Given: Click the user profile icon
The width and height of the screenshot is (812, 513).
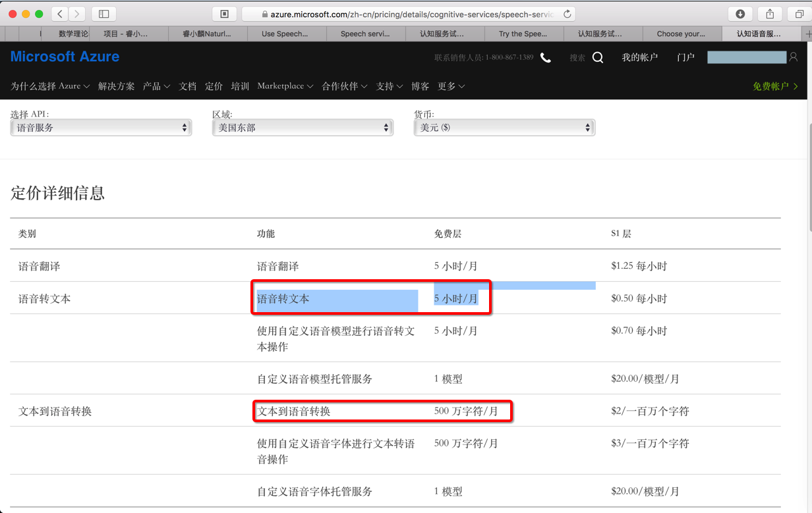Looking at the screenshot, I should pyautogui.click(x=794, y=58).
